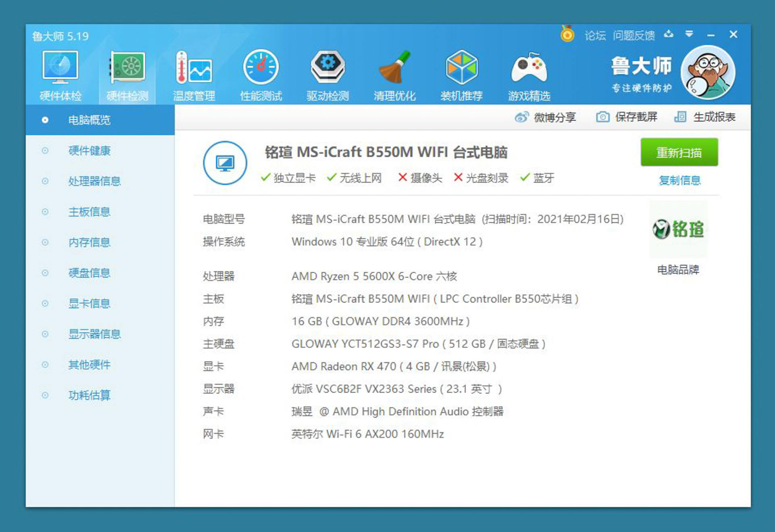The width and height of the screenshot is (775, 532).
Task: Click 复制信息 copy info link
Action: coord(679,180)
